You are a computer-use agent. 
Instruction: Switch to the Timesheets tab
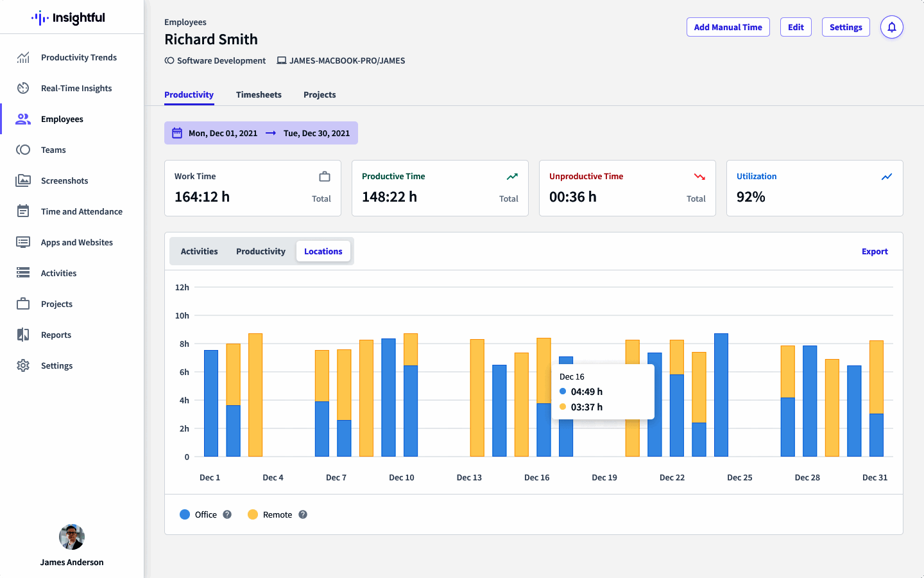click(x=259, y=94)
